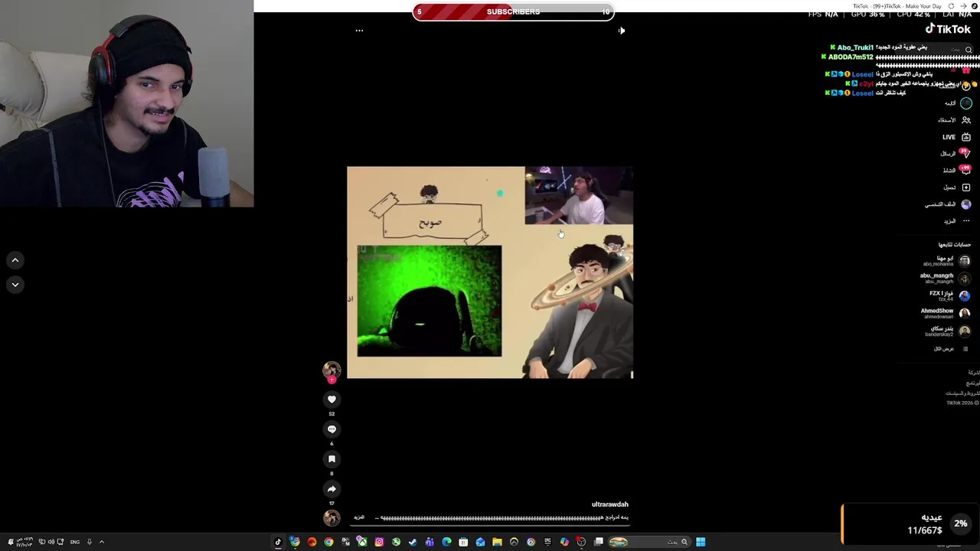This screenshot has width=980, height=551.
Task: Open Steam from the taskbar
Action: tap(413, 542)
